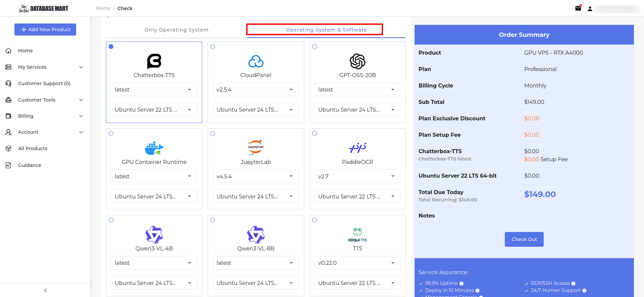Click the Qwen3-VL-4B logo
The height and width of the screenshot is (297, 644).
[154, 234]
